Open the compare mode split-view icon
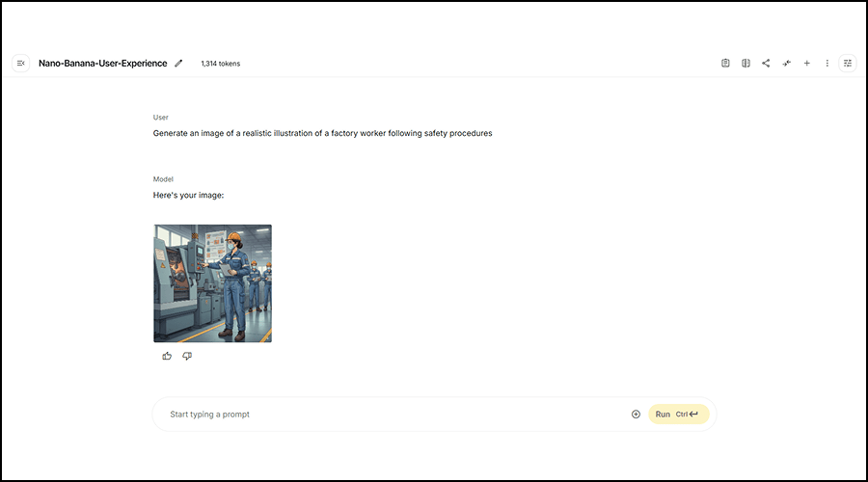 pyautogui.click(x=746, y=63)
